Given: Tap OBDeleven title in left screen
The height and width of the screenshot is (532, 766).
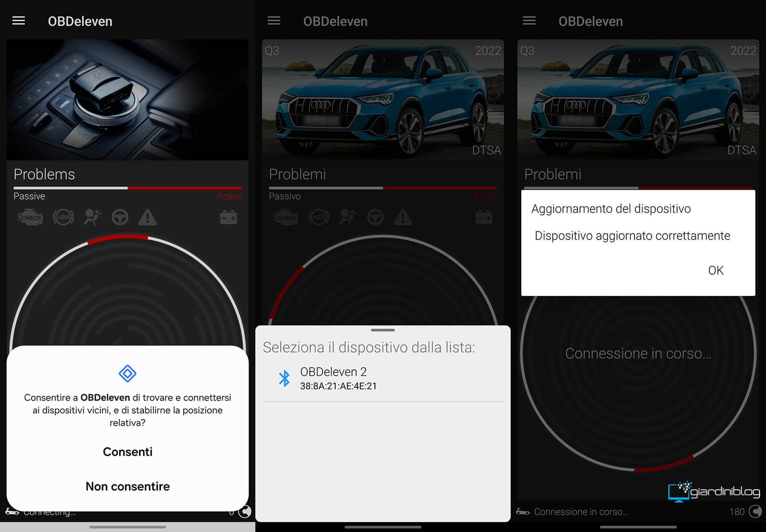Looking at the screenshot, I should (80, 21).
